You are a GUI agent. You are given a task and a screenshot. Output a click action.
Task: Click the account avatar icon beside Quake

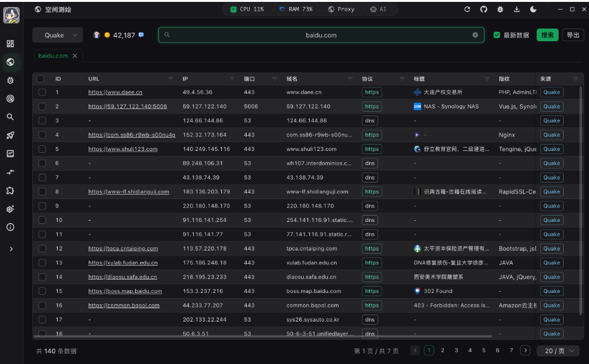coord(96,35)
